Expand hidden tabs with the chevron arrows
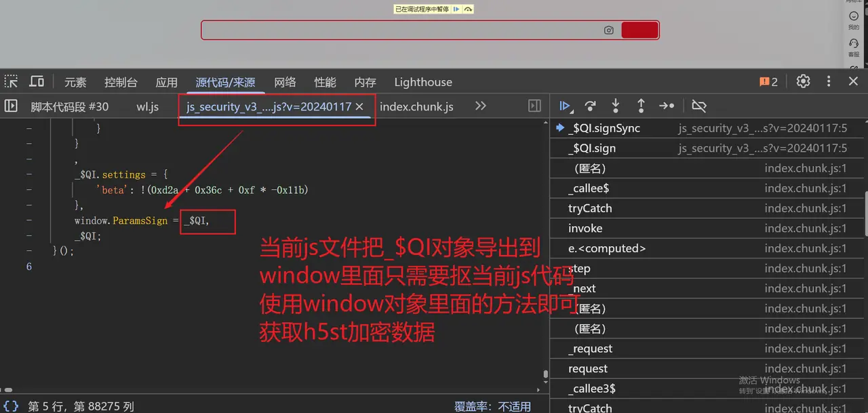The image size is (868, 413). 480,106
